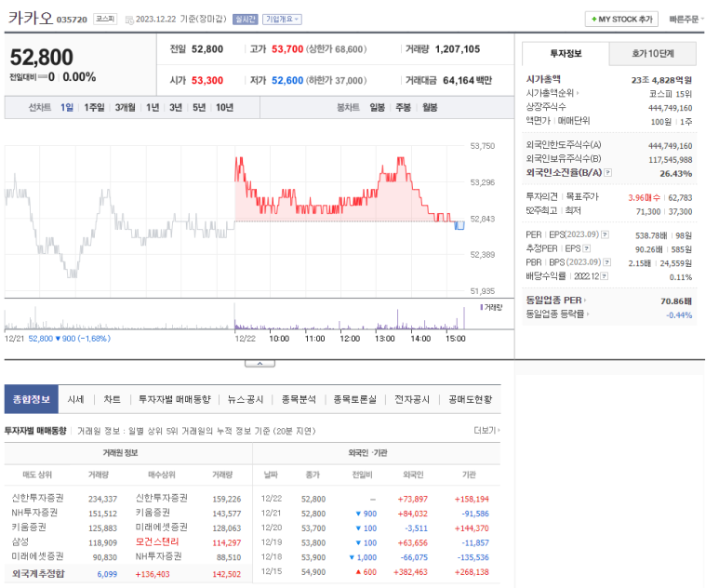Click the 코스피 market badge
This screenshot has height=588, width=719.
pyautogui.click(x=105, y=19)
